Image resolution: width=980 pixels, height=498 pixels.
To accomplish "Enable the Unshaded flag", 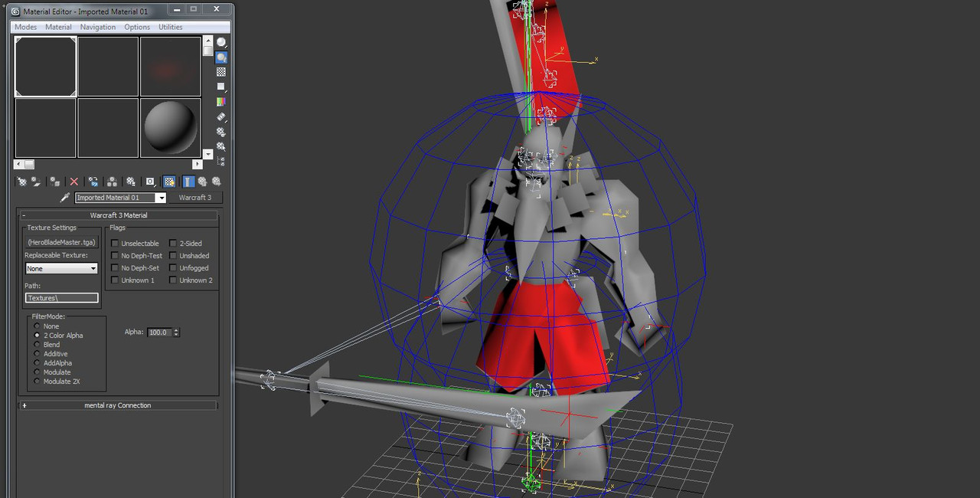I will 173,256.
